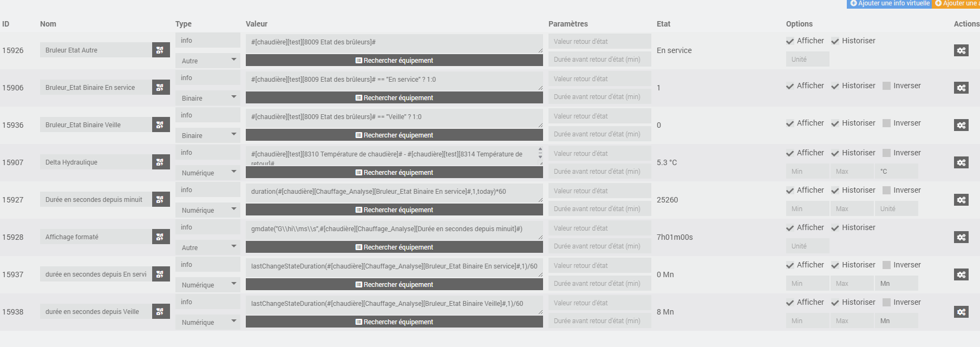
Task: Open the Binaire subtype dropdown for command 15906
Action: [208, 98]
